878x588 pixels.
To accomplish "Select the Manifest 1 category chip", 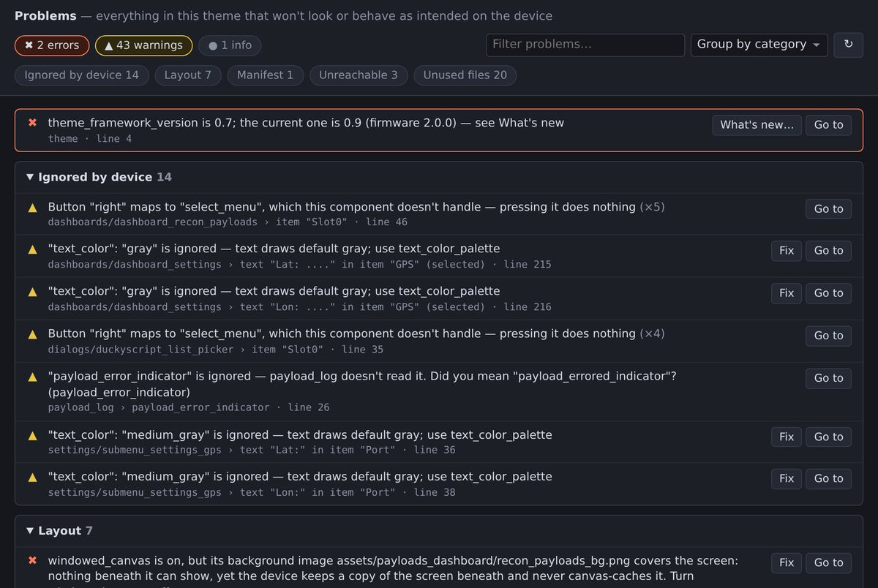I will coord(265,75).
